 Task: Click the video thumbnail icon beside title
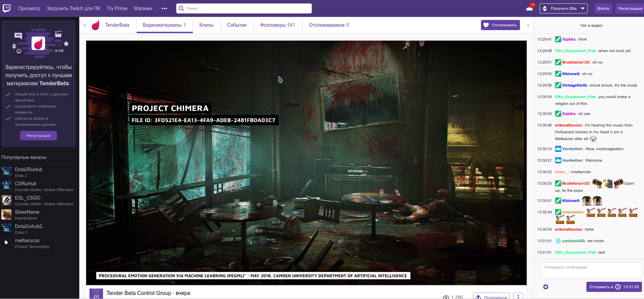coord(96,294)
